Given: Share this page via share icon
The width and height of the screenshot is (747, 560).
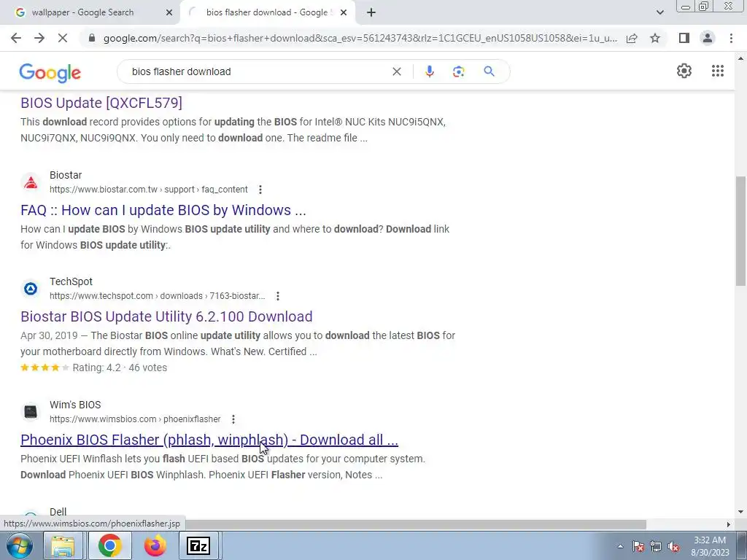Looking at the screenshot, I should (632, 38).
